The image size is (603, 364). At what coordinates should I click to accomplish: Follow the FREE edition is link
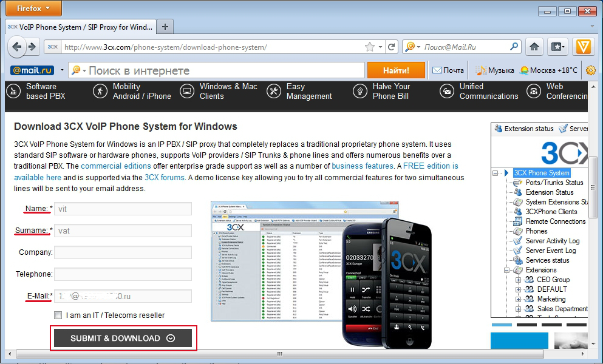coord(431,166)
